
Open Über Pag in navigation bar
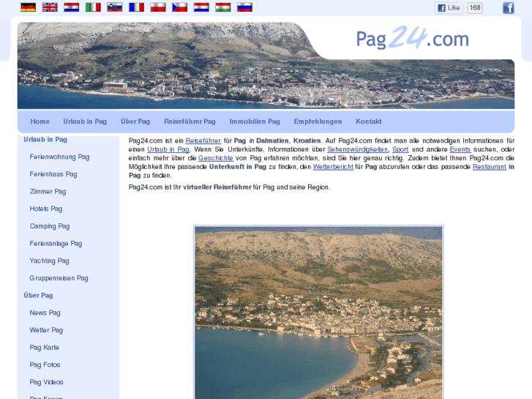coord(135,122)
